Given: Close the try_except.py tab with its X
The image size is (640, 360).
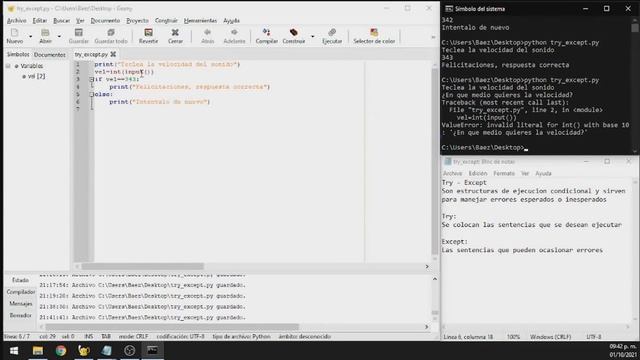Looking at the screenshot, I should (x=113, y=54).
